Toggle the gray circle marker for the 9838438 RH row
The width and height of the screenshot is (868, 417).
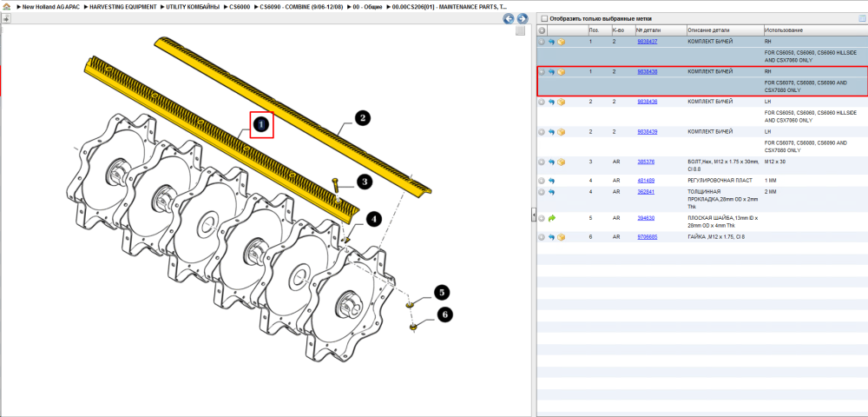point(542,72)
